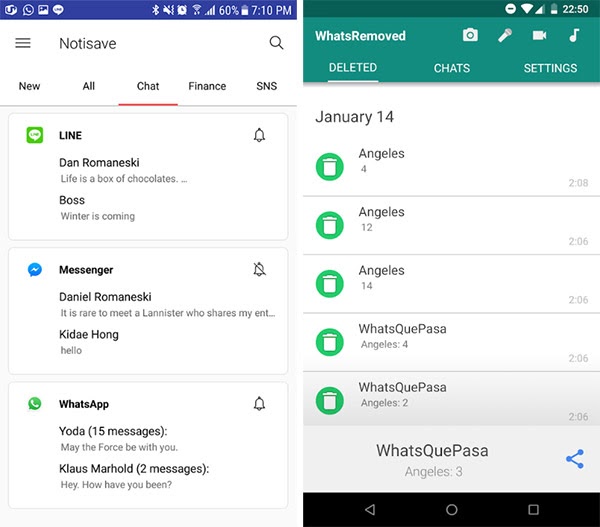Tap the Android recent apps button
Image resolution: width=600 pixels, height=527 pixels.
pyautogui.click(x=533, y=509)
